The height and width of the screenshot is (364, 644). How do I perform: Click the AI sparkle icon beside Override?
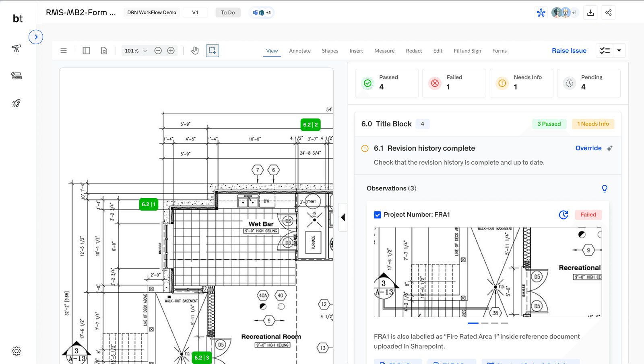coord(609,149)
